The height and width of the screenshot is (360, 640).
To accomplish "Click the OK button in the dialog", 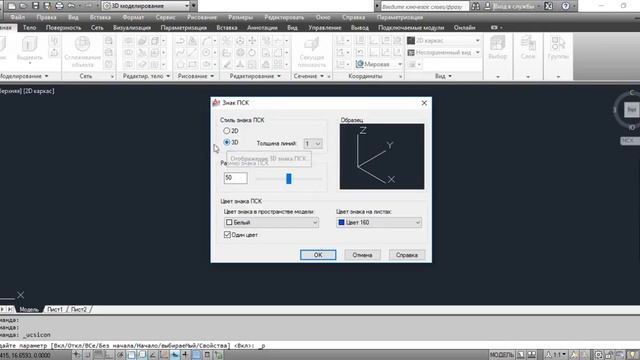I will [318, 255].
